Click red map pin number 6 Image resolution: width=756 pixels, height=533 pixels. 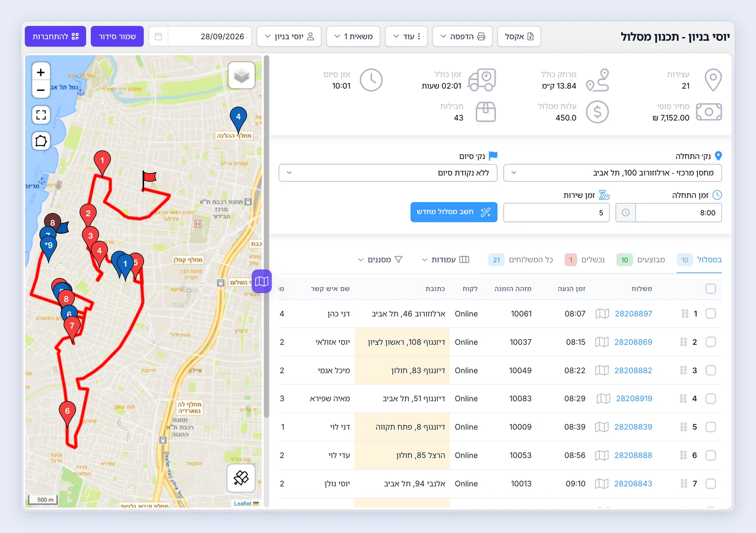(x=67, y=414)
